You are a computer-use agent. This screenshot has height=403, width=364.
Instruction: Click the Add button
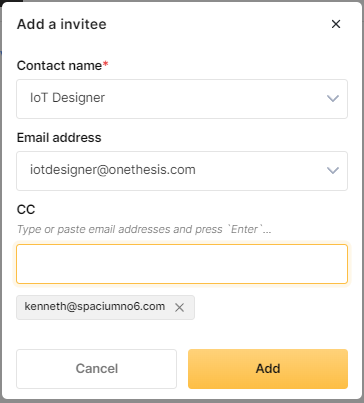click(268, 369)
